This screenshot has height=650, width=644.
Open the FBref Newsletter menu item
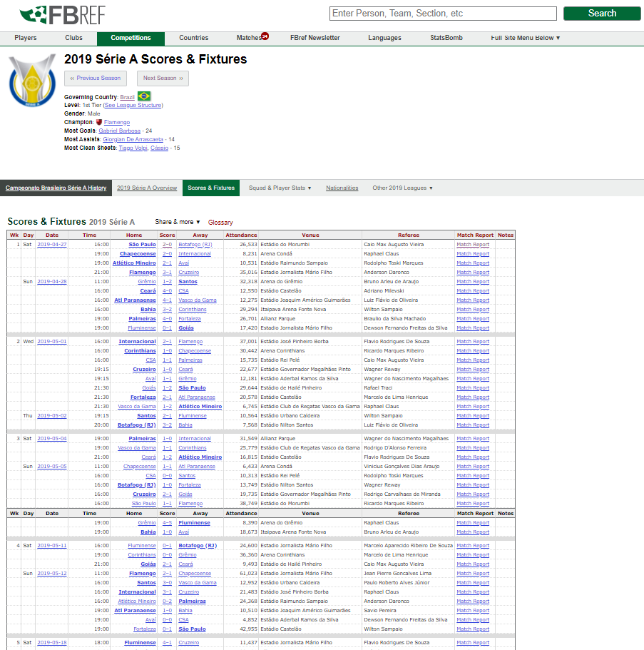pyautogui.click(x=315, y=38)
